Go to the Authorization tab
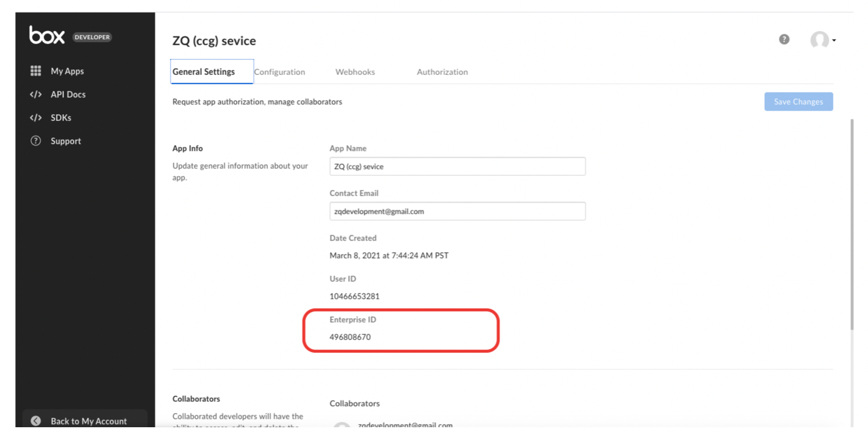The height and width of the screenshot is (438, 868). coord(443,72)
